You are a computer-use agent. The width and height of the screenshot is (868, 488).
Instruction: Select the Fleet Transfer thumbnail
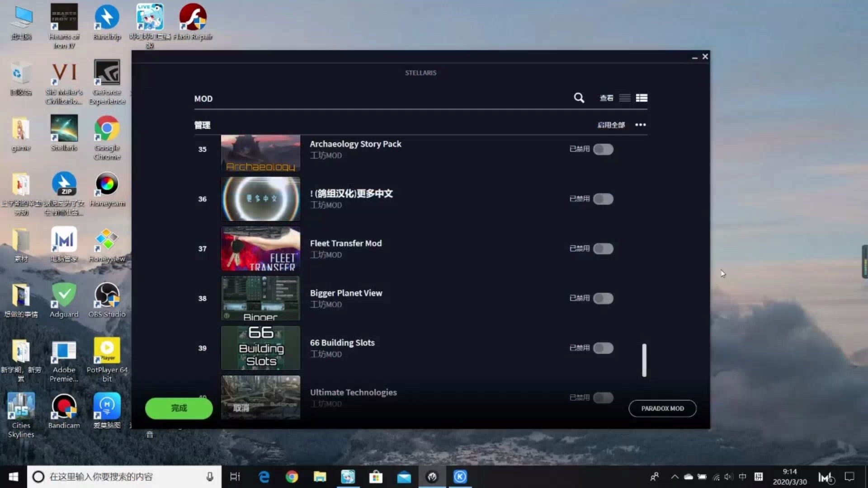(x=260, y=249)
